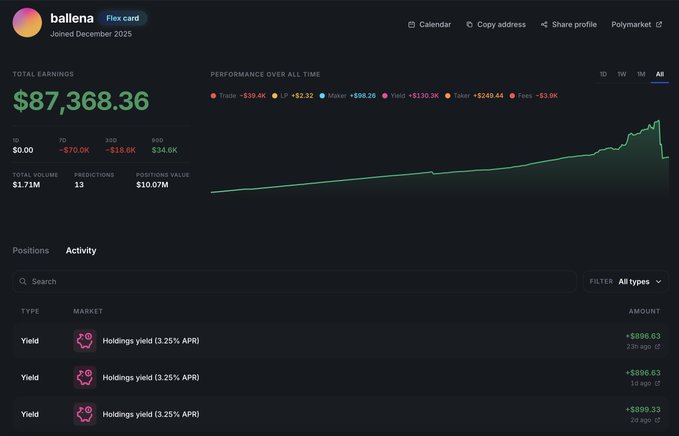This screenshot has width=679, height=436.
Task: Click the piggy bank icon in 2d ago row
Action: tap(85, 414)
